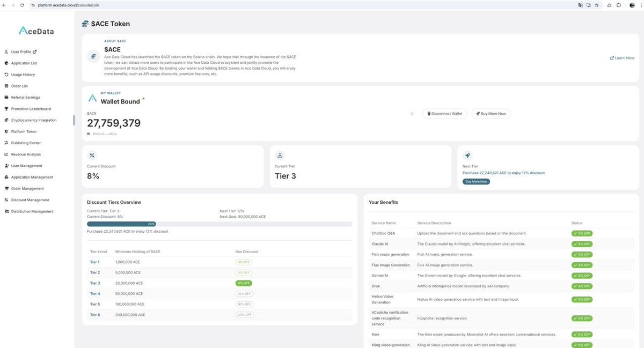Click Buy More Now in Next Tier card
The height and width of the screenshot is (348, 644).
(476, 182)
